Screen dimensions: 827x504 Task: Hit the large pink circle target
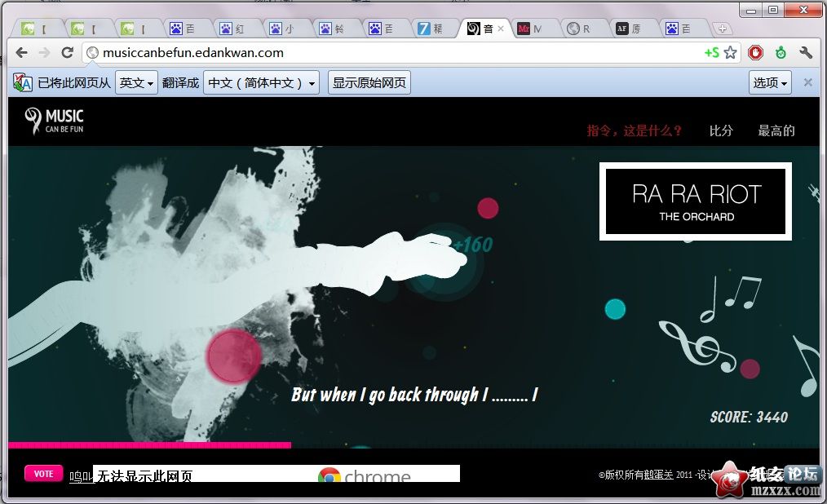click(x=233, y=356)
